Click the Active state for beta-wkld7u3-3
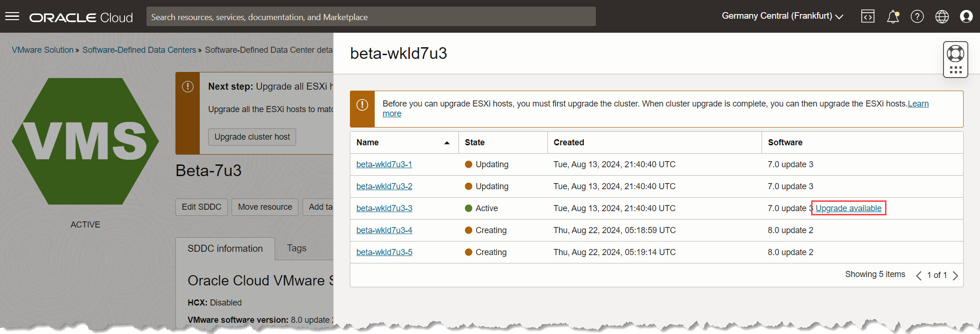 click(481, 208)
